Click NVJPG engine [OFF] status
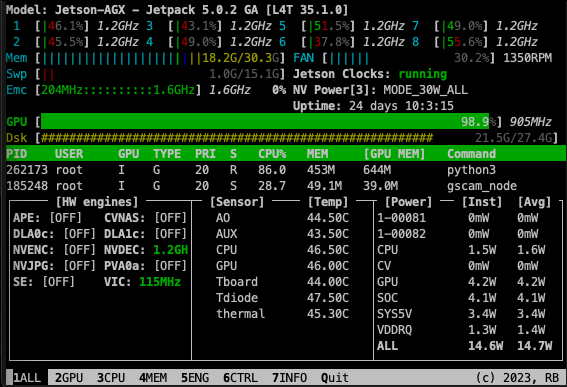 coord(80,266)
